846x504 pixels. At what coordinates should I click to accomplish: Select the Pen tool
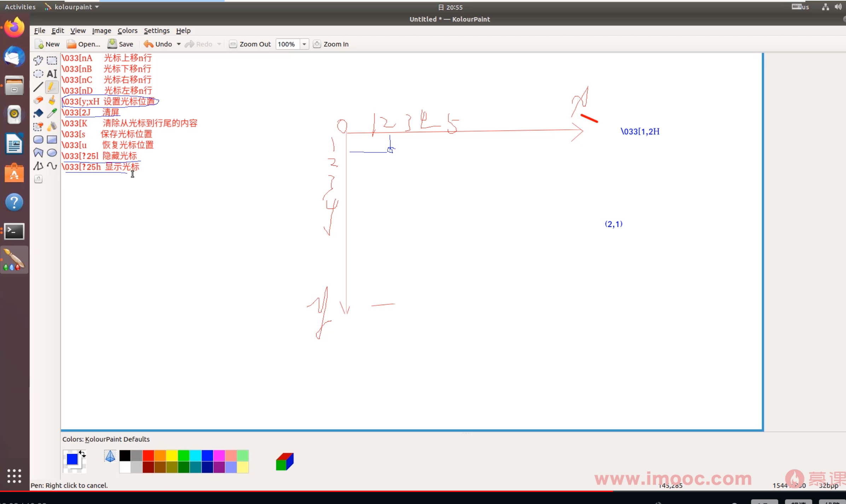[52, 87]
